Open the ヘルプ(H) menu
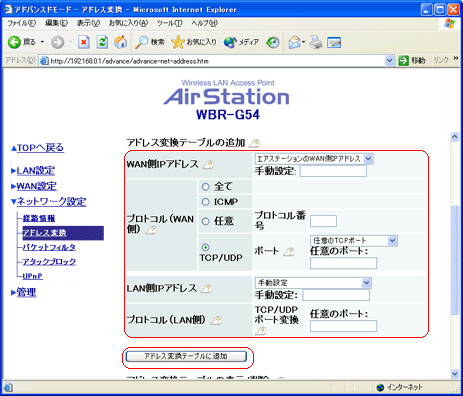Viewport: 463px width, 396px height. point(204,23)
